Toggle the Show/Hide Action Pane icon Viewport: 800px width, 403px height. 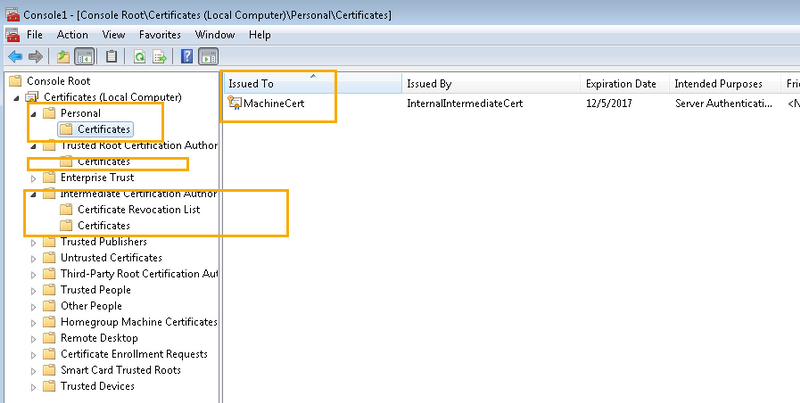pos(209,56)
